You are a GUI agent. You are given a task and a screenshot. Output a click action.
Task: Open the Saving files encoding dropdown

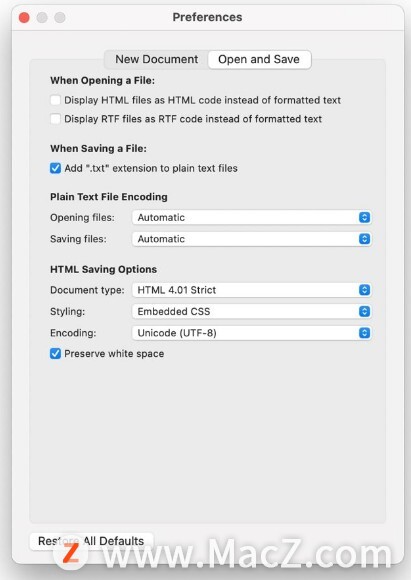(252, 239)
